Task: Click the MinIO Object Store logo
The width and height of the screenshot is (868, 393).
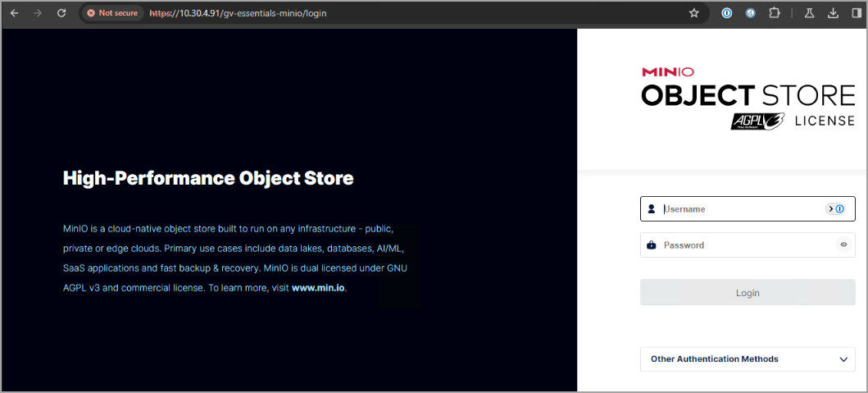Action: tap(747, 89)
